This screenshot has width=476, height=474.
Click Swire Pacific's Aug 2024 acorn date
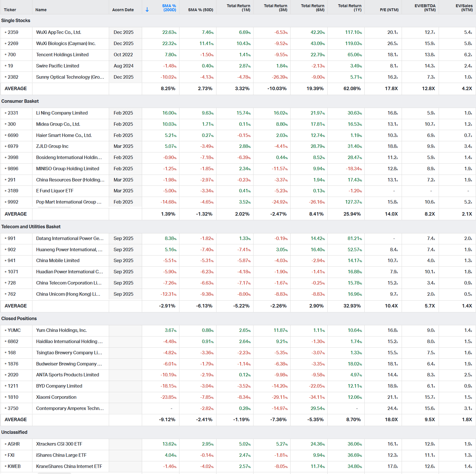click(123, 66)
